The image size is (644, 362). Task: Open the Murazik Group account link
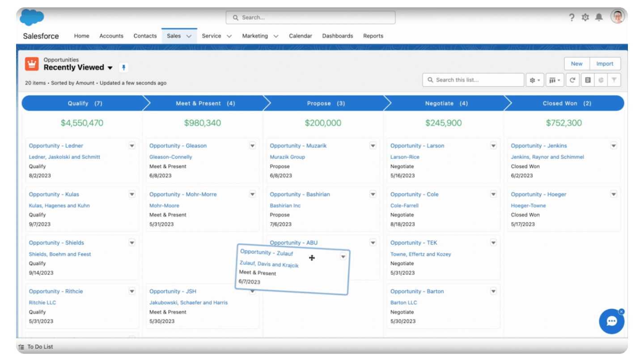pos(288,157)
